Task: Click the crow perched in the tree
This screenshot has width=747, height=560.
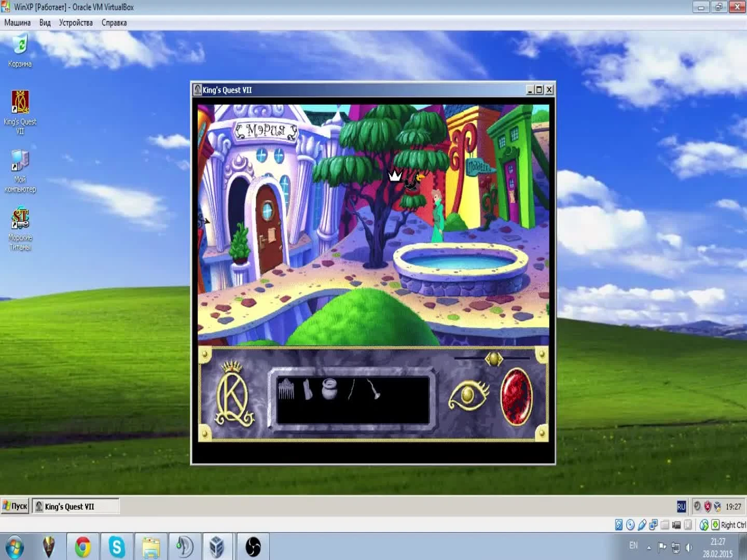Action: 414,181
